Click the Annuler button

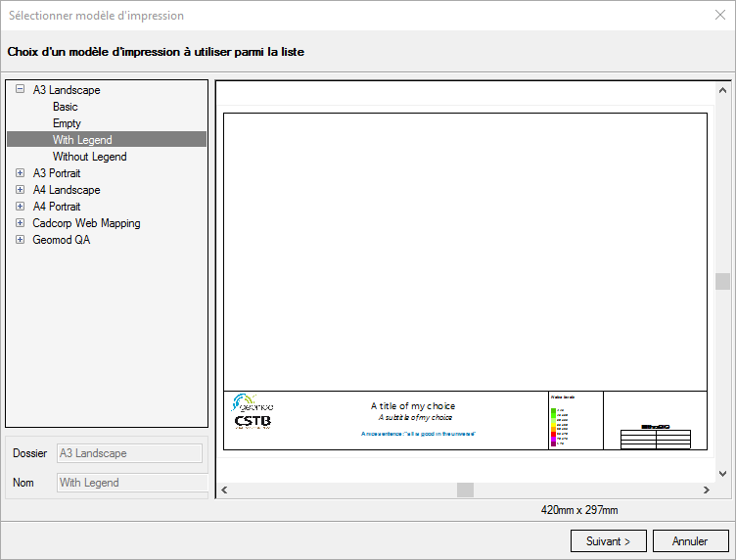(690, 541)
